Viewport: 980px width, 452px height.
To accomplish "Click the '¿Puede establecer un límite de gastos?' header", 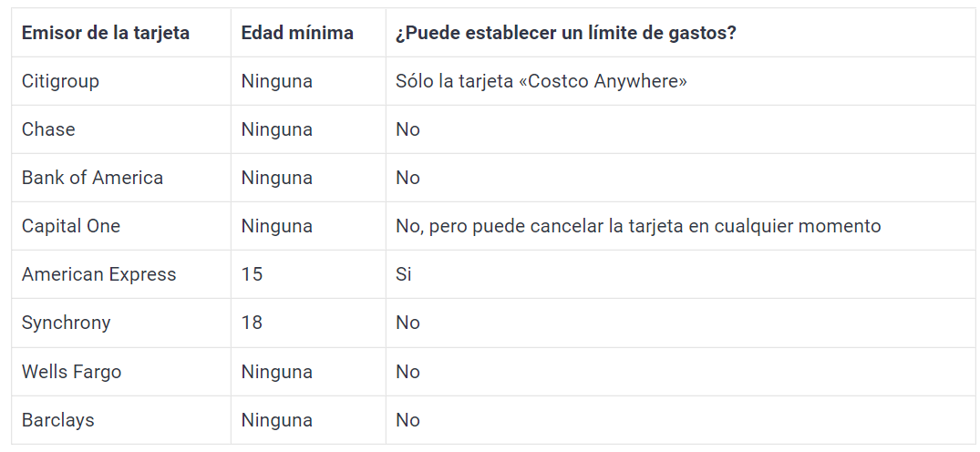I will coord(566,33).
